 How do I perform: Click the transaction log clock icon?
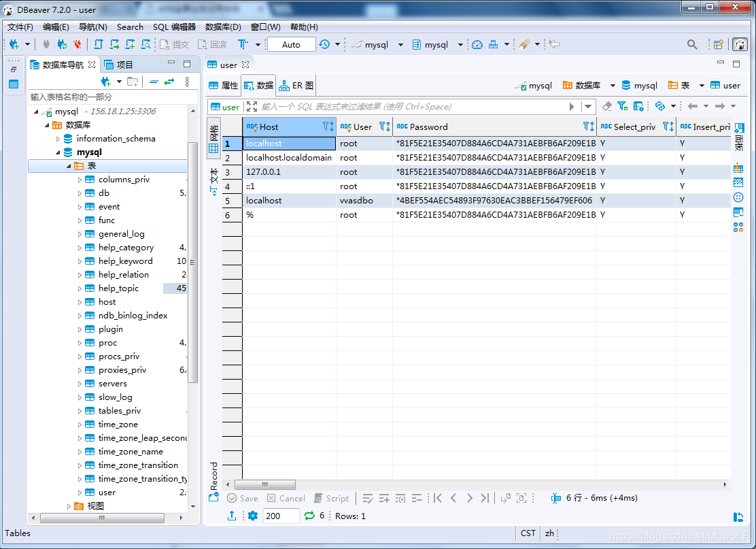tap(324, 44)
